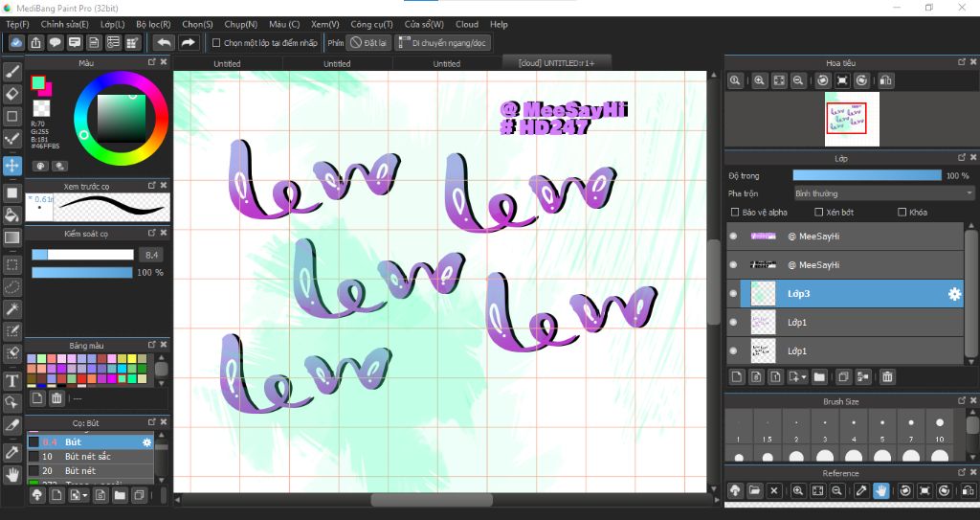Toggle visibility of the upper Lớp1 layer
Screen dimensions: 980x520
click(733, 323)
